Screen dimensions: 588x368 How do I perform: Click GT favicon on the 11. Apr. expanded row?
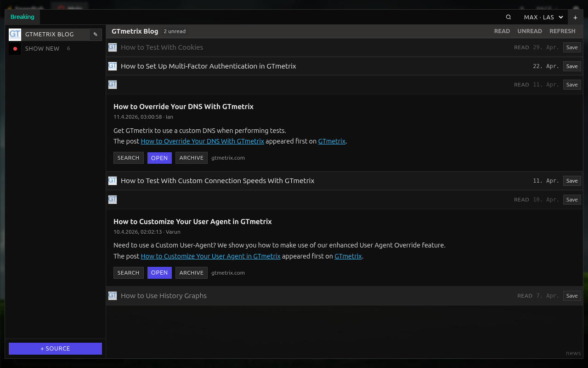(113, 84)
